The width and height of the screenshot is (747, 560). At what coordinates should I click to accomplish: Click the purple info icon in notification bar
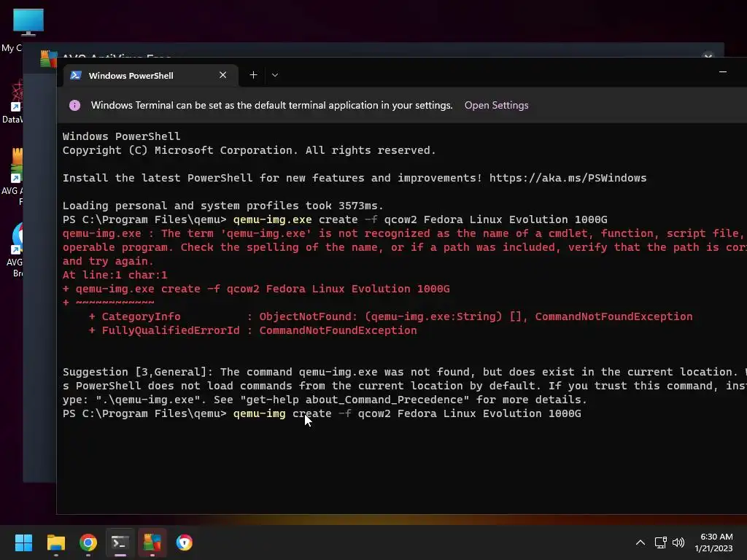click(75, 105)
